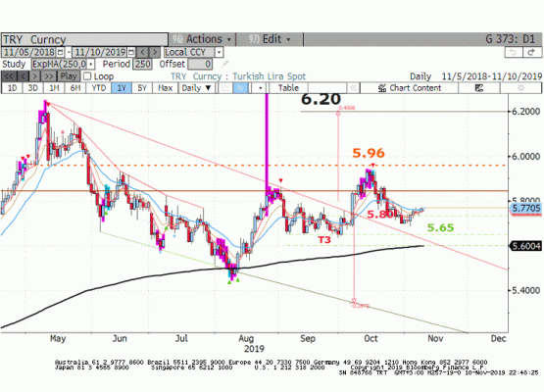Screen dimensions: 544x392
Task: Select the line chart type icon
Action: click(225, 88)
